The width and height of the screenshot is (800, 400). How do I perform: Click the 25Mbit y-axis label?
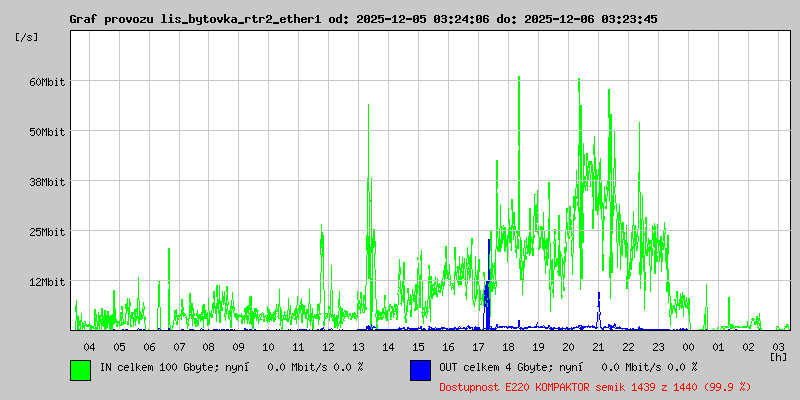coord(47,232)
